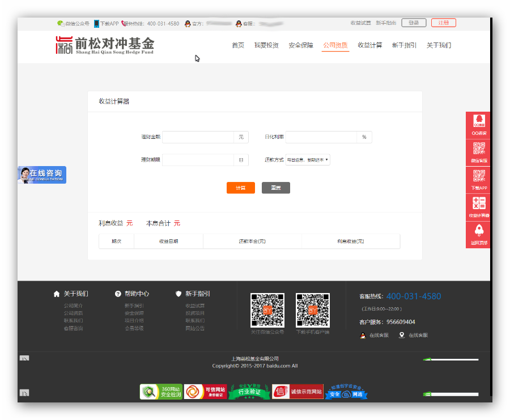Click the 日化利率 input field
The height and width of the screenshot is (420, 510).
pos(321,137)
